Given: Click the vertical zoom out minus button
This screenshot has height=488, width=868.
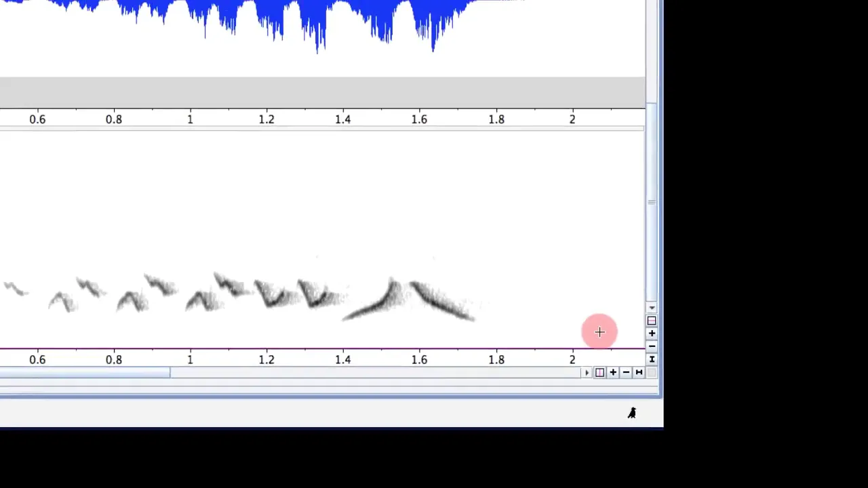Looking at the screenshot, I should point(652,346).
